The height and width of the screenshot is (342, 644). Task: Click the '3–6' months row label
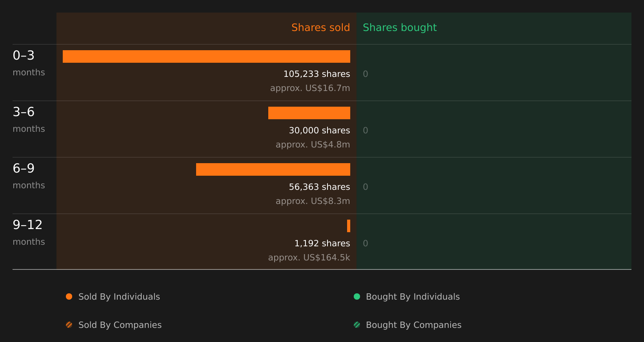(24, 112)
